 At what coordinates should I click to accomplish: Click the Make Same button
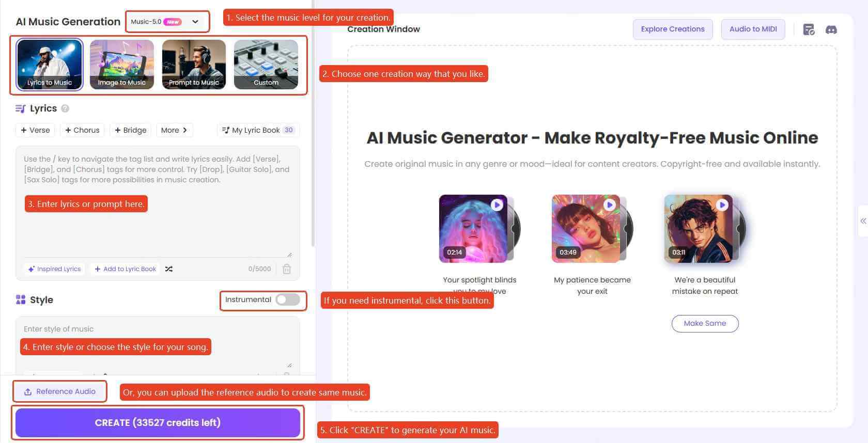[x=705, y=323]
